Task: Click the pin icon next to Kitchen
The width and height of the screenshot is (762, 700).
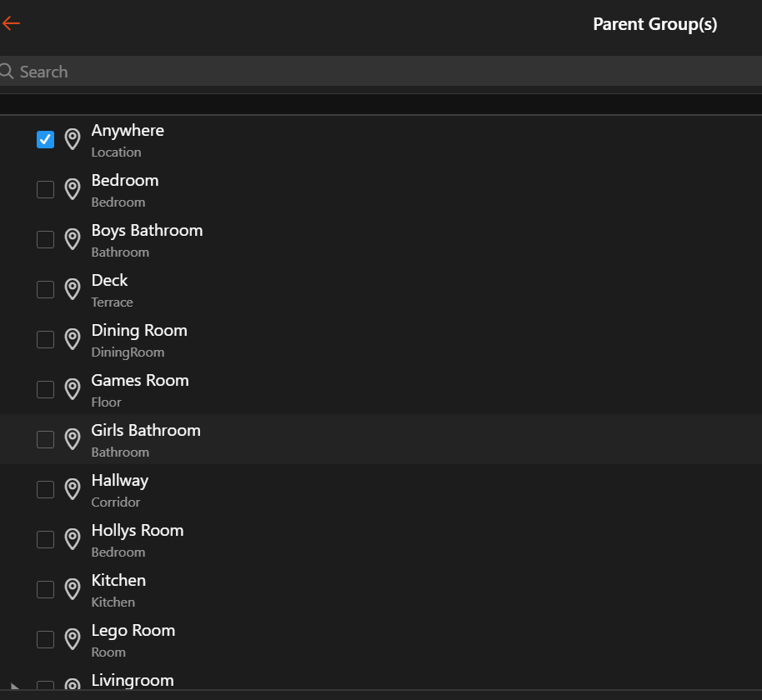Action: [73, 589]
